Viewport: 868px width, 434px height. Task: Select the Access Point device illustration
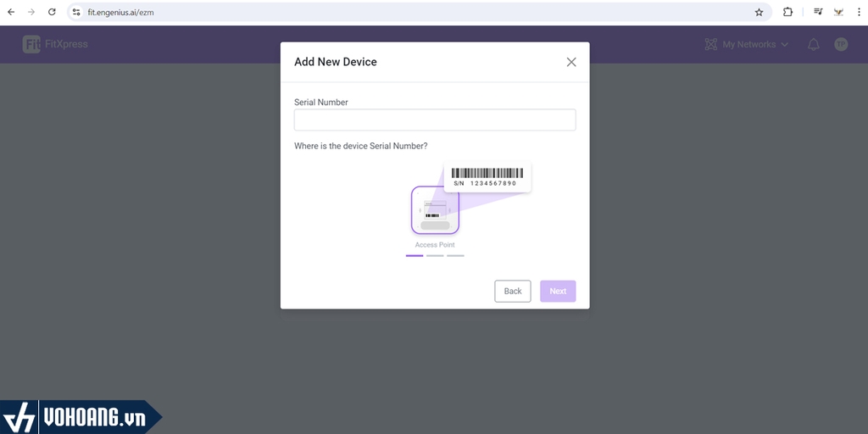click(x=435, y=210)
